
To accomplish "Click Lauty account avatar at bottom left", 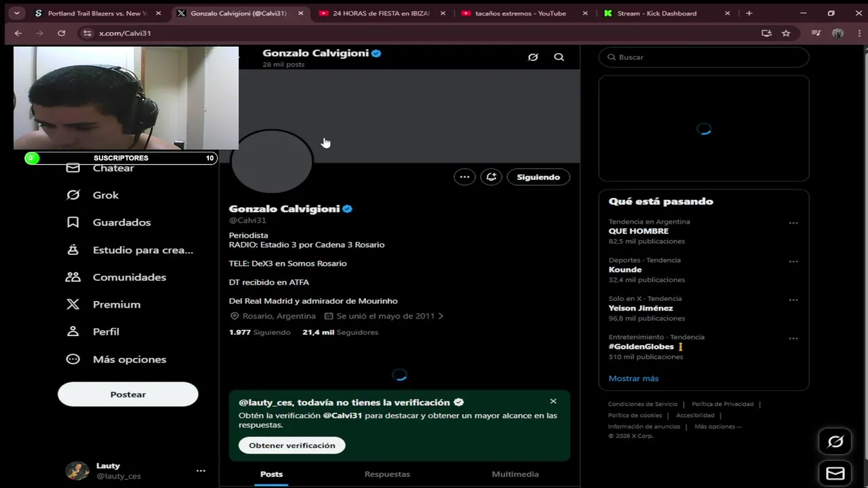I will [x=77, y=470].
